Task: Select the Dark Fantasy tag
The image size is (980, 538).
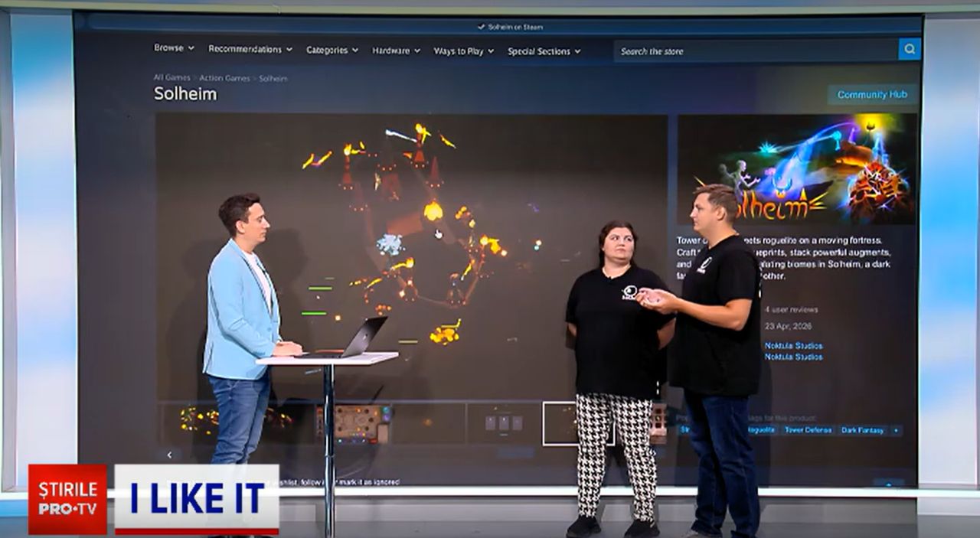Action: pos(863,430)
